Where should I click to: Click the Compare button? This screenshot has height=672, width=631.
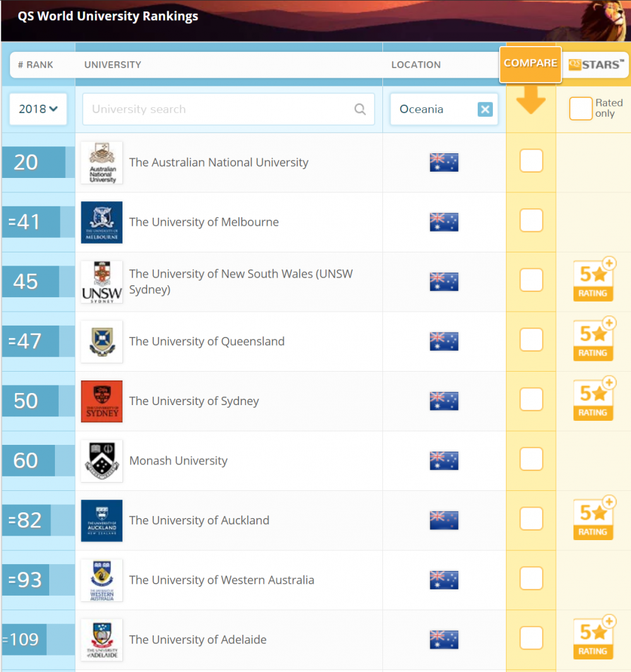[x=530, y=64]
